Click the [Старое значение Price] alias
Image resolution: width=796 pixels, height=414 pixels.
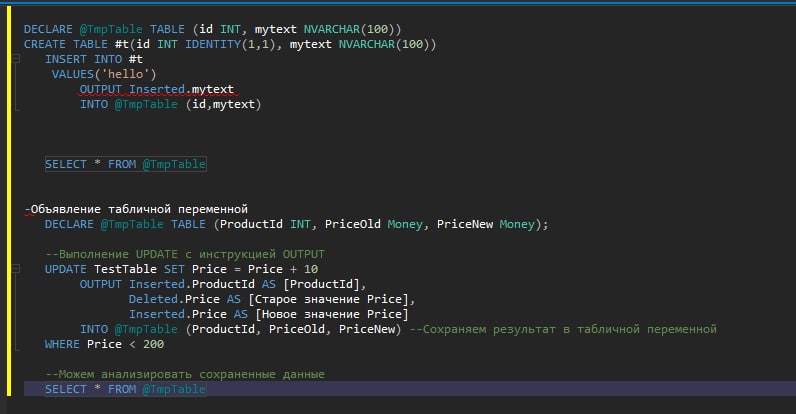328,299
